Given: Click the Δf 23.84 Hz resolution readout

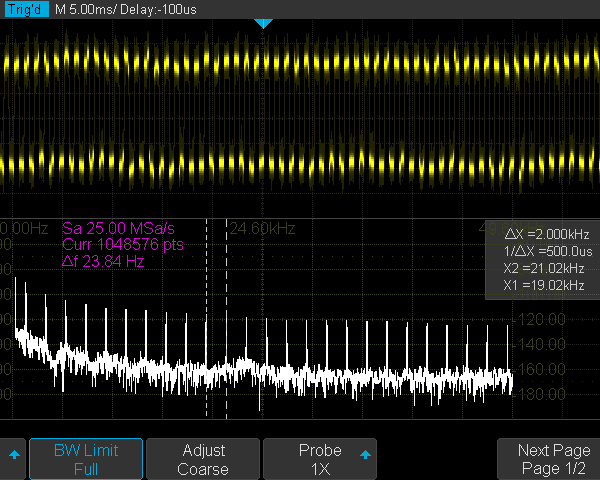Looking at the screenshot, I should pyautogui.click(x=105, y=259).
